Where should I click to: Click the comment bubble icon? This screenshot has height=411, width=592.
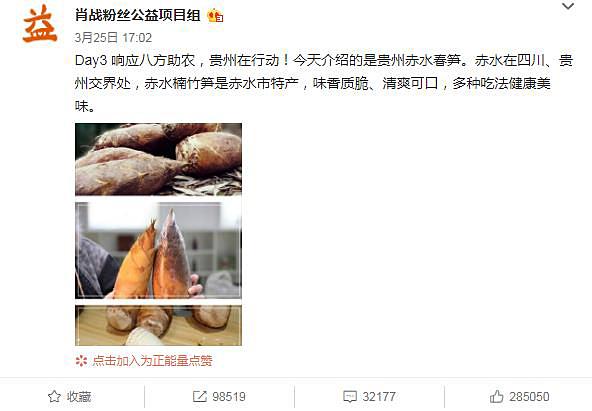point(350,397)
